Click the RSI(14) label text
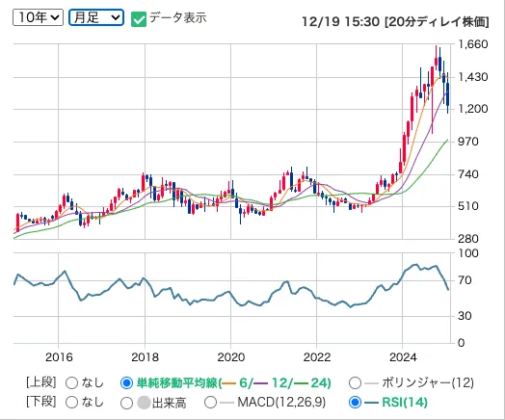Viewport: 505px width, 420px height. tap(405, 403)
